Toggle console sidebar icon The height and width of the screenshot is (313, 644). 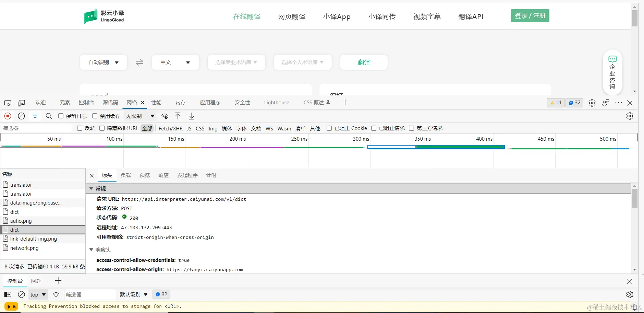tap(8, 294)
